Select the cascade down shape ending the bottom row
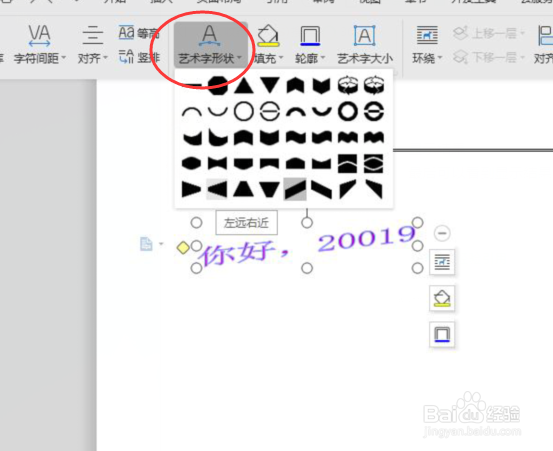This screenshot has width=553, height=451. [x=374, y=190]
